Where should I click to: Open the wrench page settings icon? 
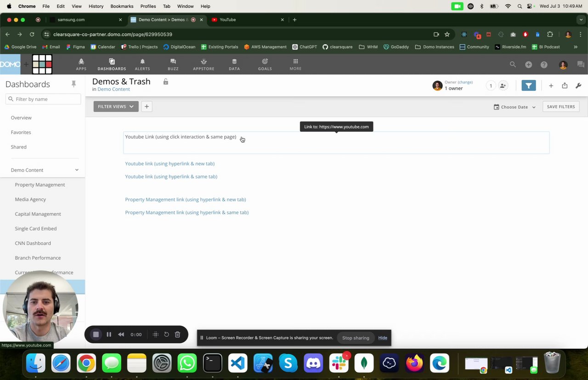[x=578, y=85]
